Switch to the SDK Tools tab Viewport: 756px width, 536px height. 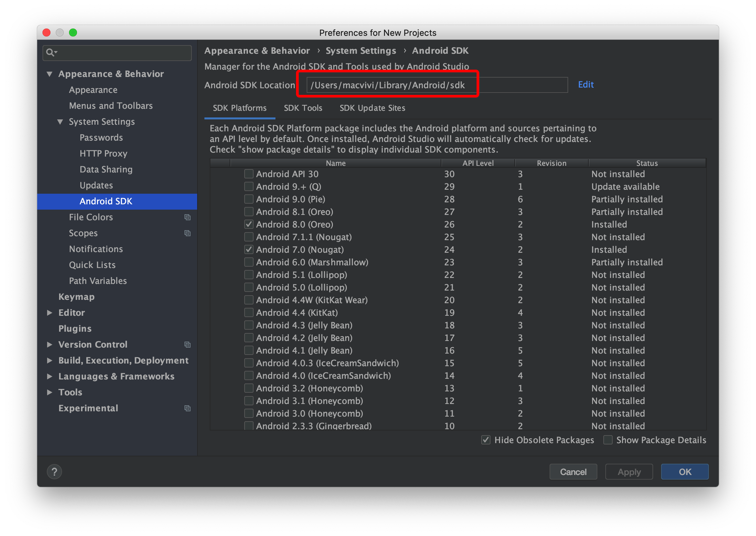(x=303, y=108)
